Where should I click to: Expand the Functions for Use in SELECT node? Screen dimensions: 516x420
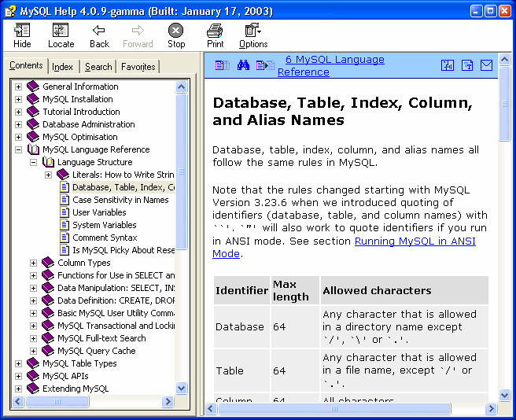pyautogui.click(x=33, y=275)
